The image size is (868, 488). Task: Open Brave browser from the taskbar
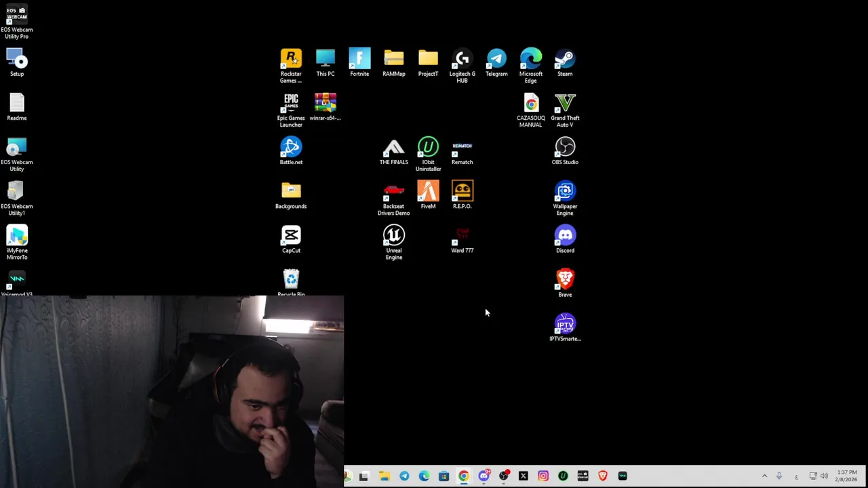pyautogui.click(x=603, y=476)
